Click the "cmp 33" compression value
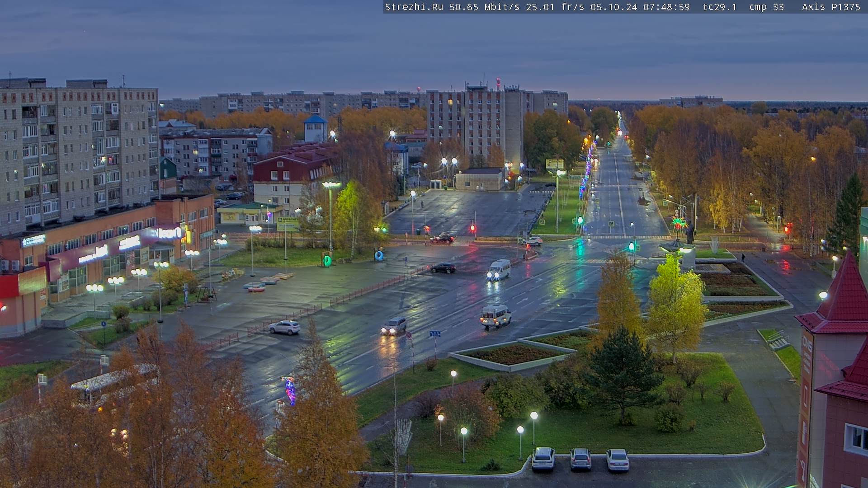Screen dimensions: 868x488 tap(767, 7)
